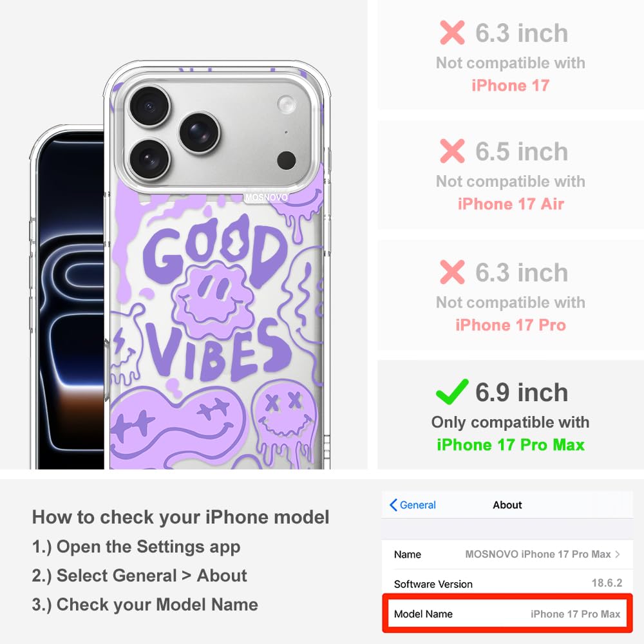The width and height of the screenshot is (644, 644).
Task: Click the red X beside iPhone 17 Air
Action: pyautogui.click(x=452, y=151)
